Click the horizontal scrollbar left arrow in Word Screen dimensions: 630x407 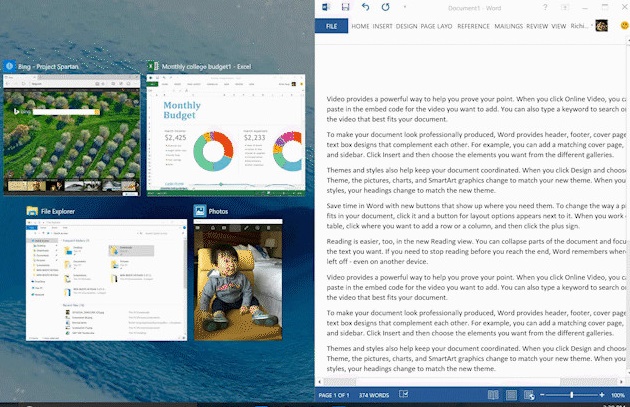[x=320, y=382]
